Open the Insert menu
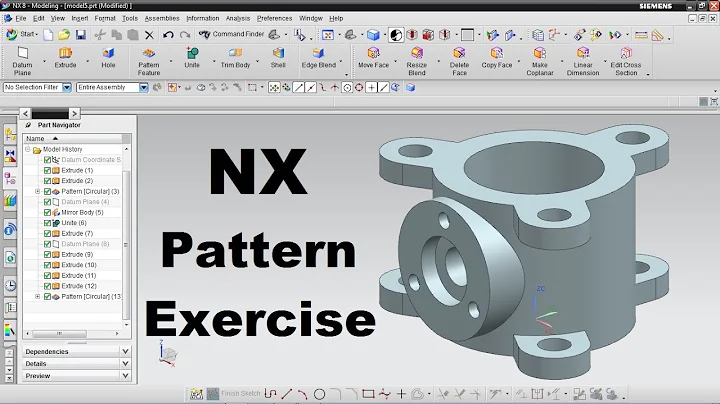Viewport: 720px width, 404px height. point(79,18)
